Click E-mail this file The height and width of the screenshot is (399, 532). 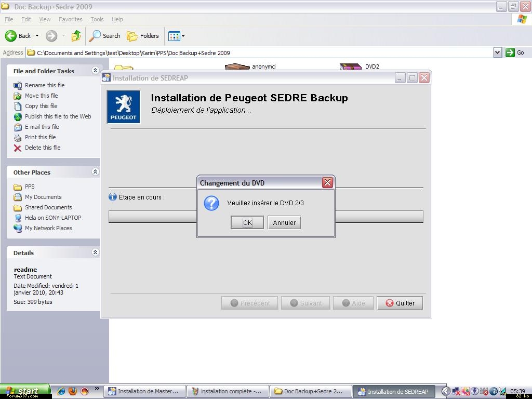pyautogui.click(x=42, y=127)
